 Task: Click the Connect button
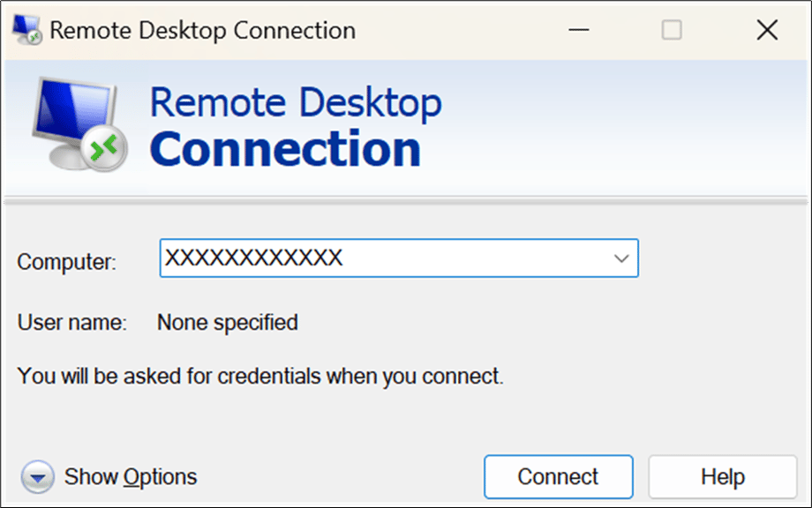(559, 476)
